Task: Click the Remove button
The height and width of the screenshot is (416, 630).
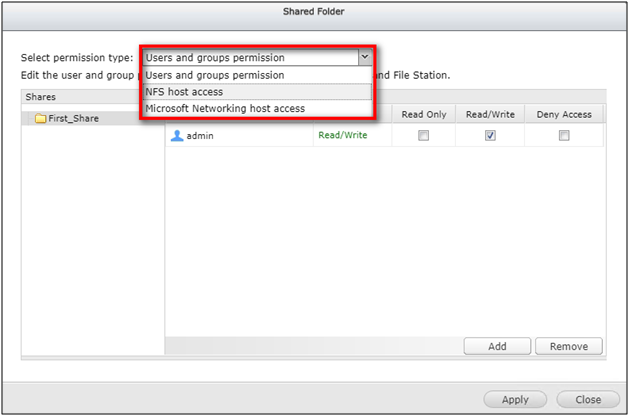Action: (x=569, y=346)
